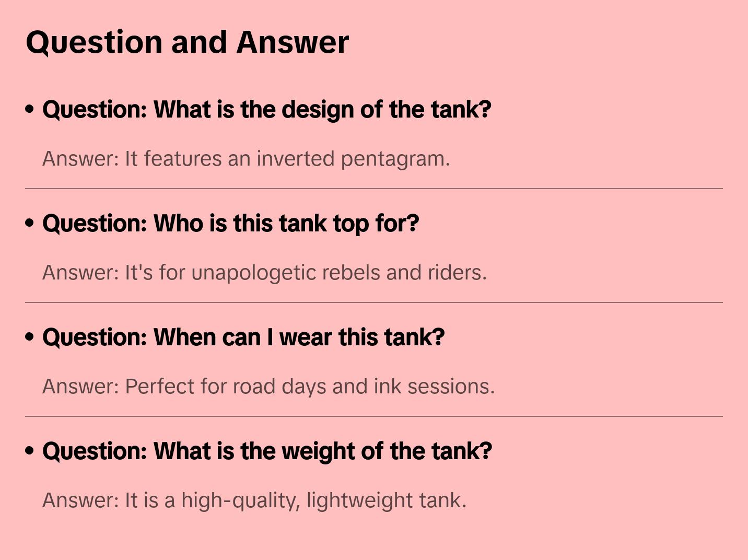Click the bullet beside the tank weight question

tap(30, 451)
